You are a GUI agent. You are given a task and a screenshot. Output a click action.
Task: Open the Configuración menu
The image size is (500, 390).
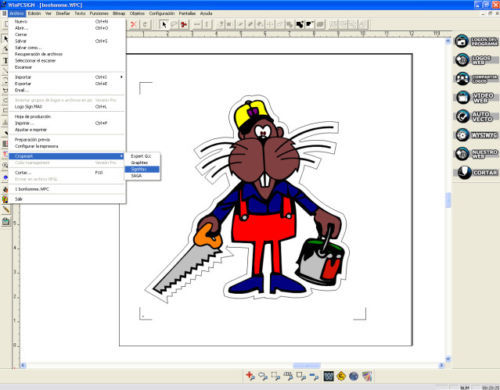pos(162,13)
